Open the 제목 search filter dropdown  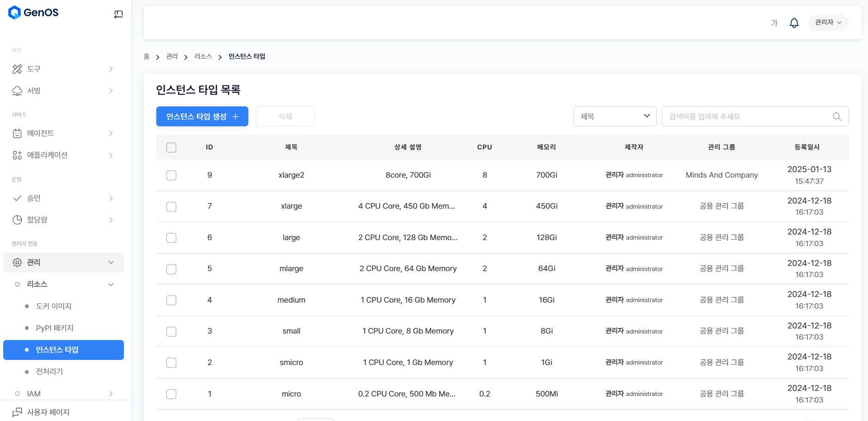point(615,117)
